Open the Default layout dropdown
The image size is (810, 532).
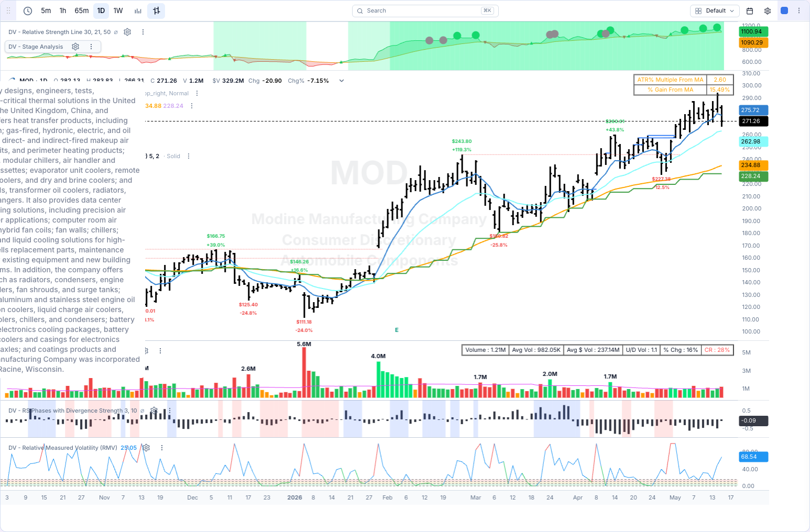[x=716, y=10]
